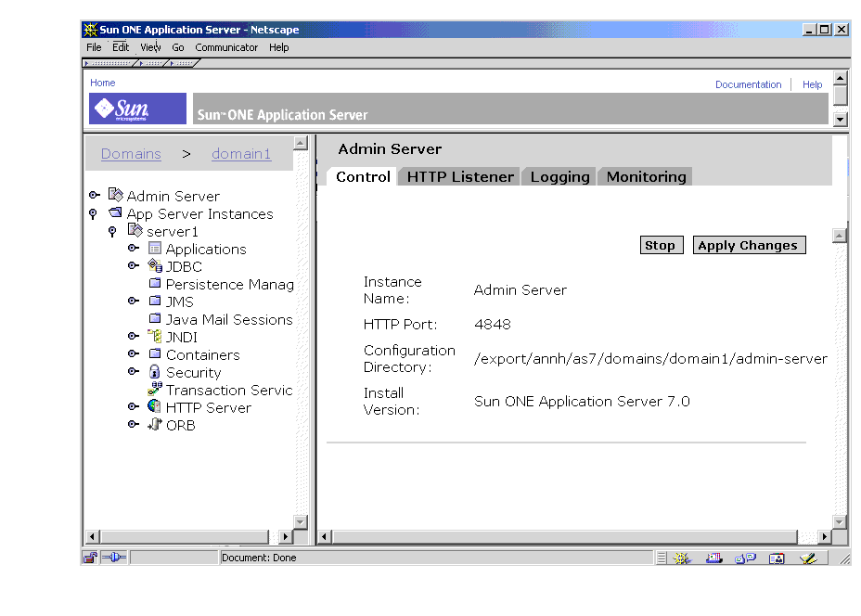This screenshot has width=861, height=616.
Task: Click the ORB icon in the tree
Action: [155, 424]
